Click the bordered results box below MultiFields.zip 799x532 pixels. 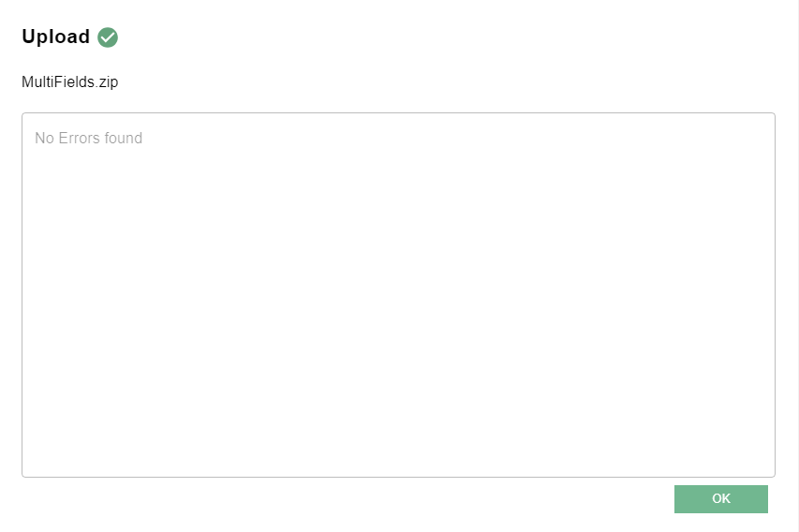pyautogui.click(x=398, y=295)
